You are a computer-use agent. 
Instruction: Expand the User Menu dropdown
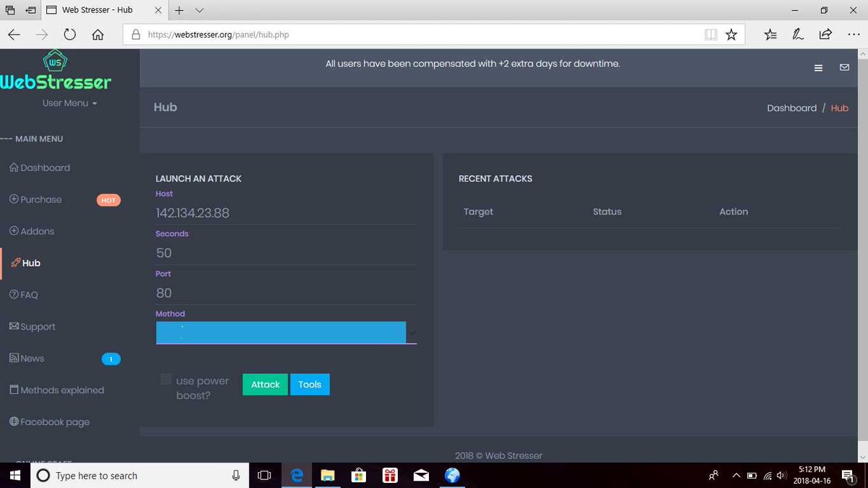point(69,103)
